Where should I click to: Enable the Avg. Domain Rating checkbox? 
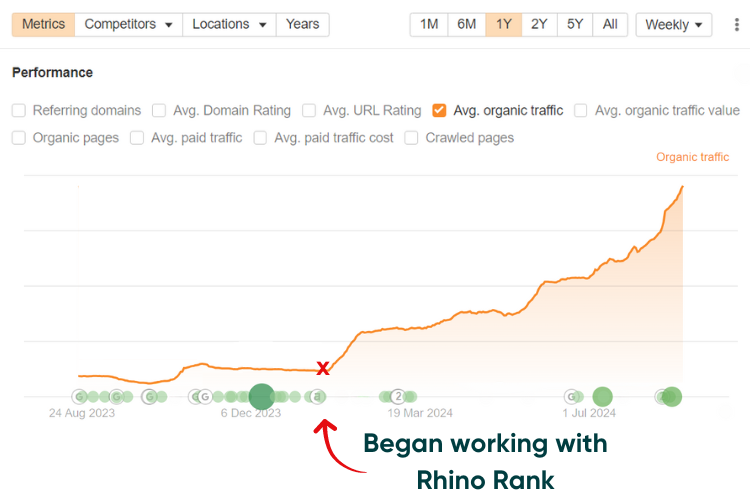159,111
